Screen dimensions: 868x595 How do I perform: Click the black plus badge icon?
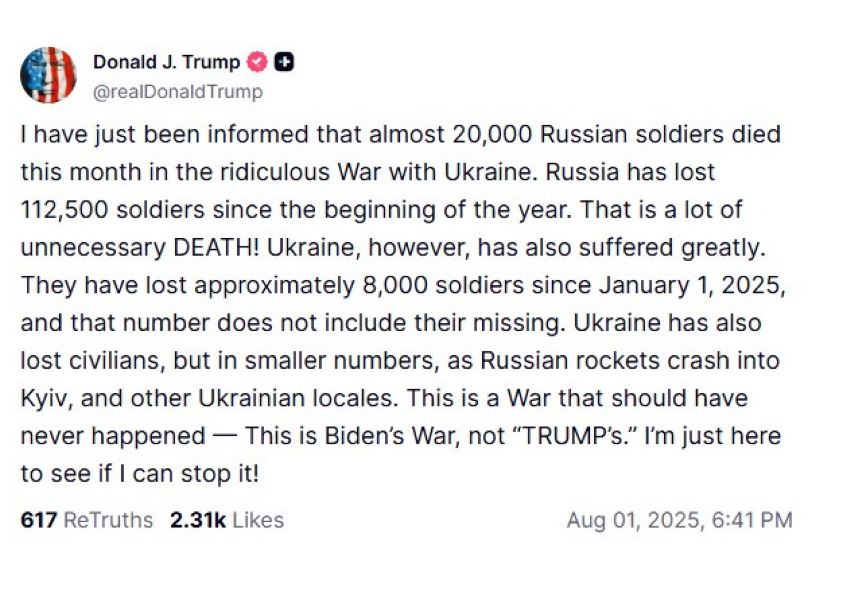pos(284,62)
